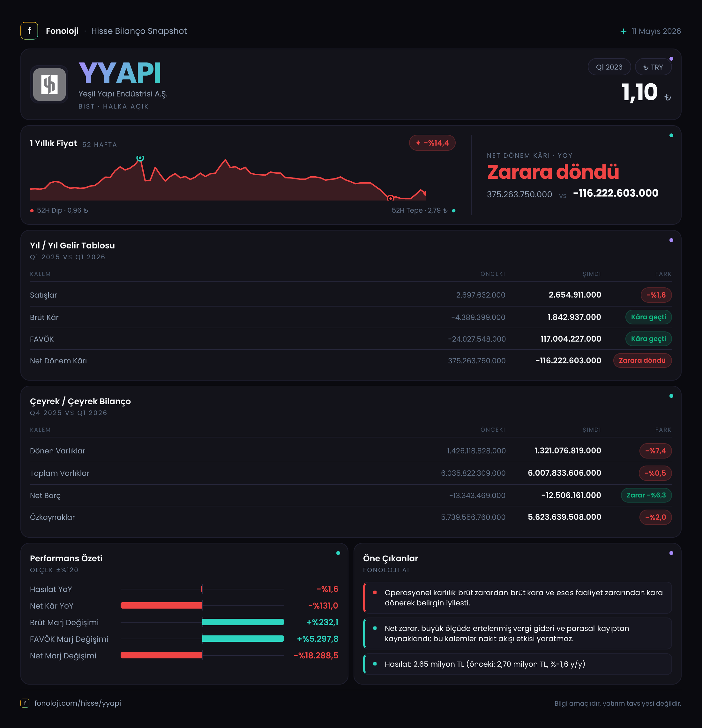
Task: Click the FAVÖK previous value -24.027.548.000
Action: pos(477,339)
